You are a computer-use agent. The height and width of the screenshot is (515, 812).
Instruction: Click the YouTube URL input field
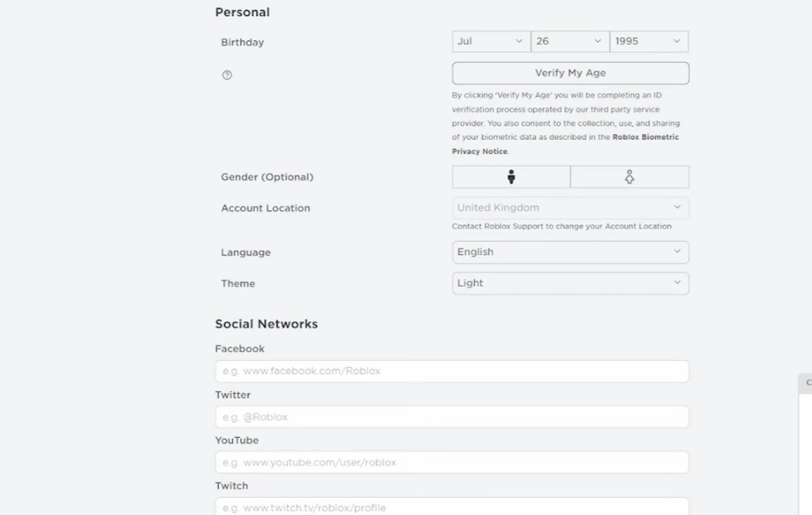[452, 462]
